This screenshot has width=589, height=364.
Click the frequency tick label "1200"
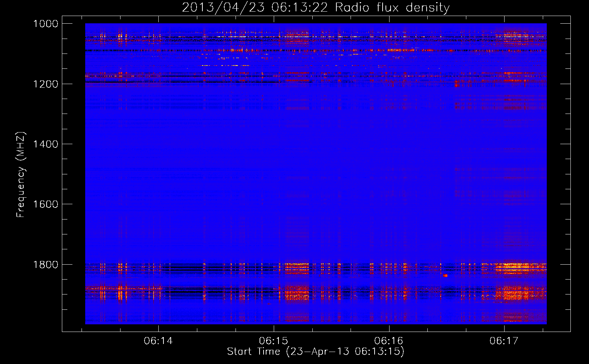(x=46, y=84)
